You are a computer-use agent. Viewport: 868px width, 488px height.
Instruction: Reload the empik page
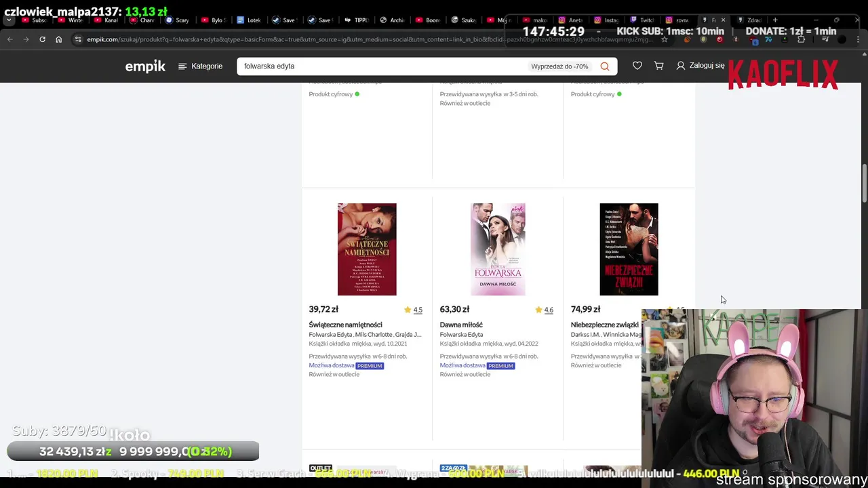coord(42,39)
